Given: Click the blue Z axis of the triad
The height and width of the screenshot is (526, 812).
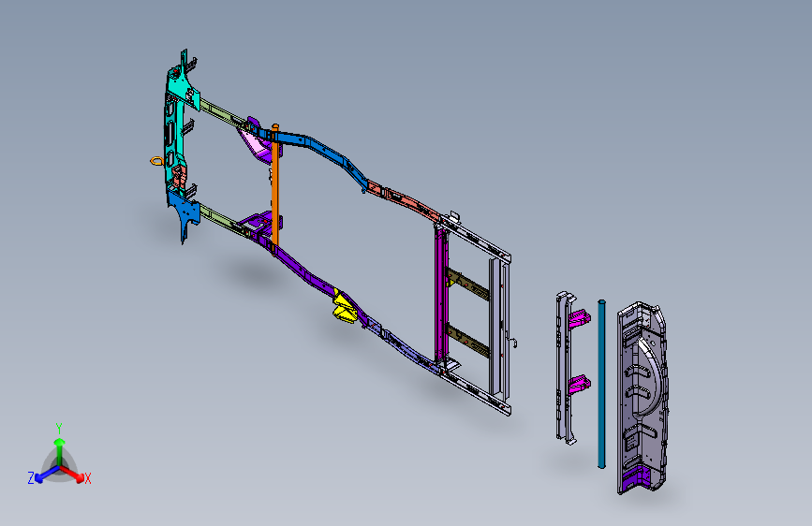Looking at the screenshot, I should [47, 474].
